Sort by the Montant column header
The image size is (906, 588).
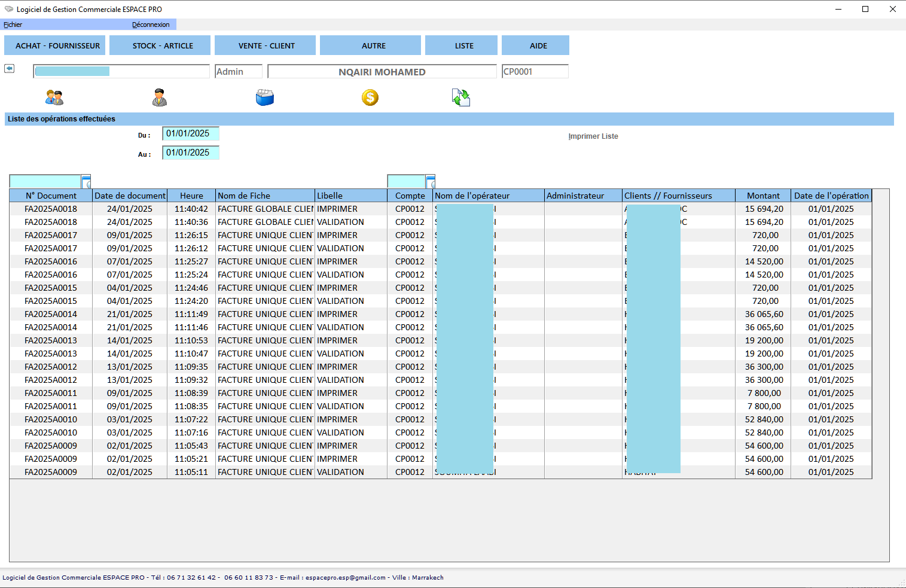(763, 196)
